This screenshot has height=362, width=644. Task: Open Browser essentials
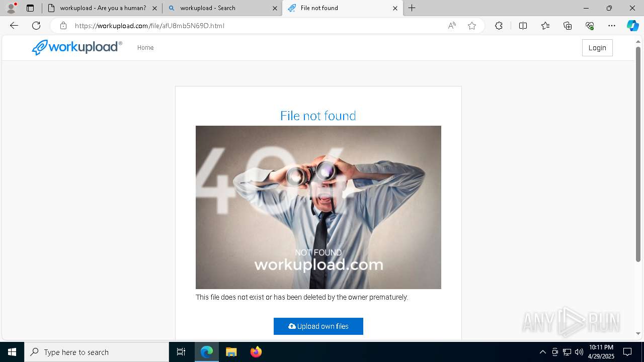click(x=590, y=26)
